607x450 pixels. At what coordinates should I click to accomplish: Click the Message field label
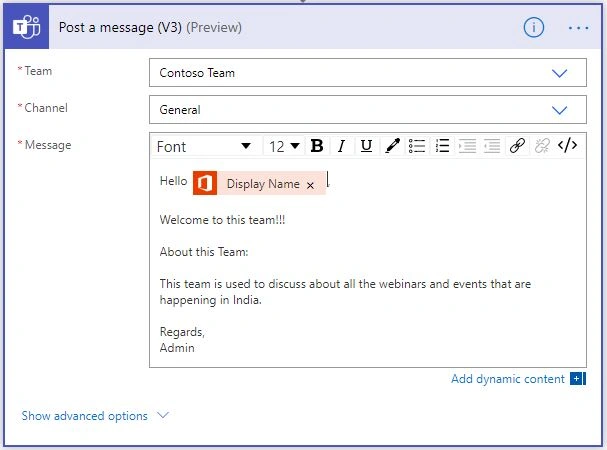coord(48,145)
